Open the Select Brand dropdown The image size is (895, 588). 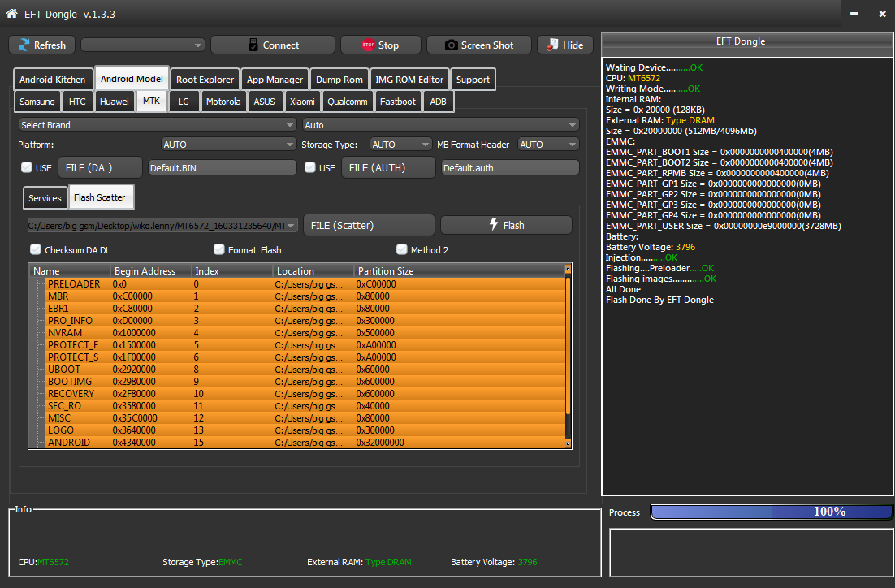coord(158,124)
